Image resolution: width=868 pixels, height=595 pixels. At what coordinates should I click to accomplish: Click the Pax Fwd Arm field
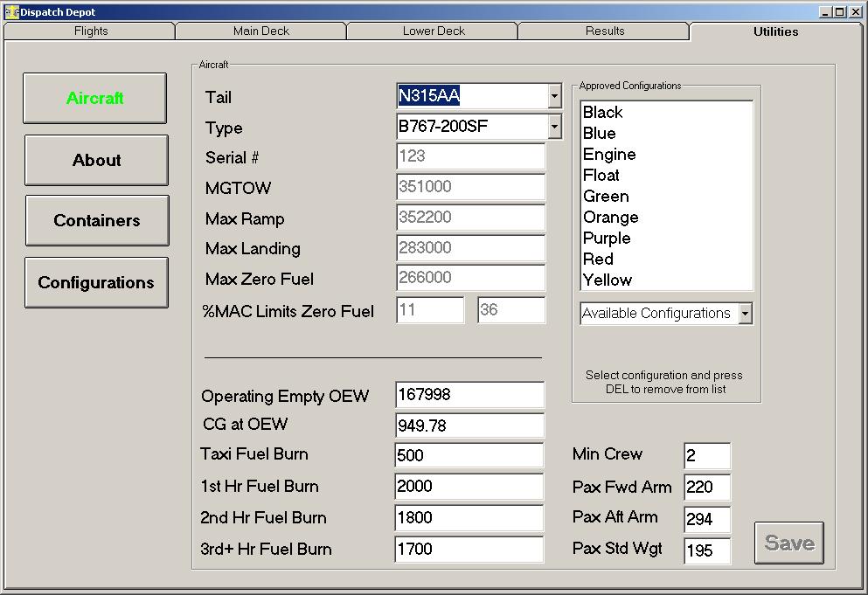(707, 488)
